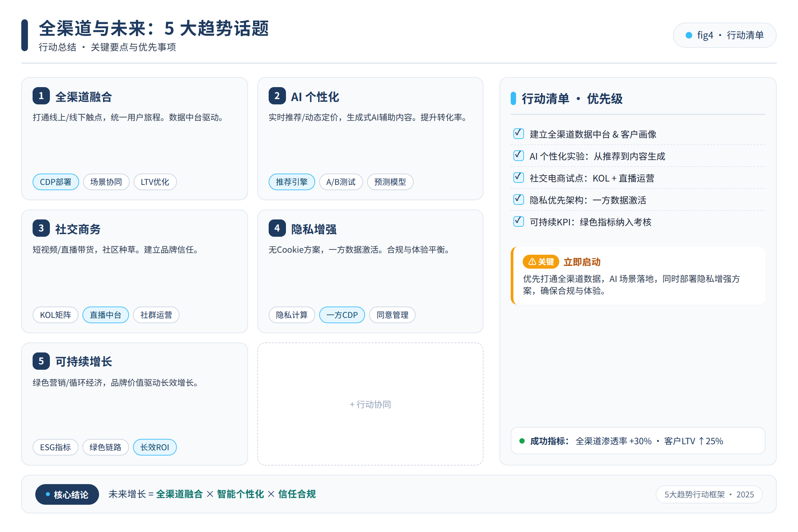798x532 pixels.
Task: Click the highlighted 一方CDP tag
Action: [342, 315]
